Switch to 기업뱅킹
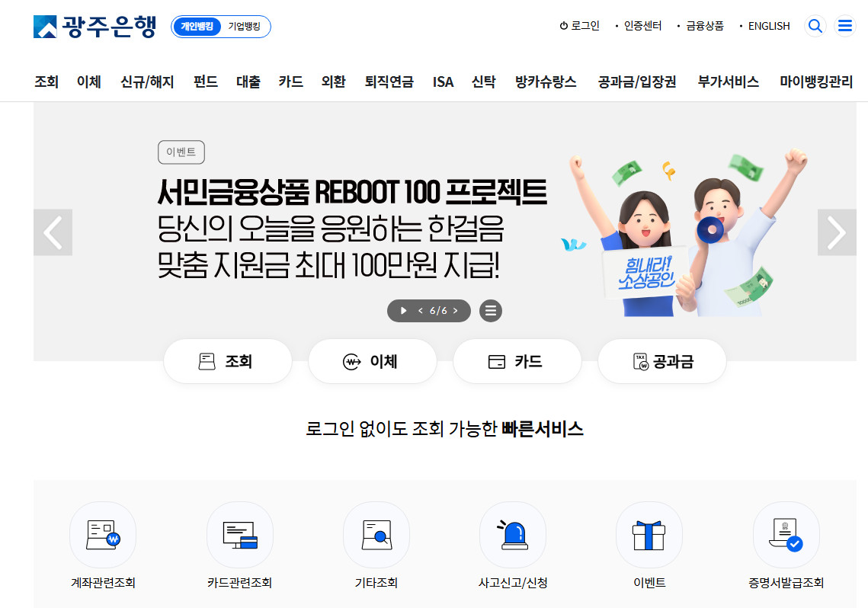 pos(244,27)
